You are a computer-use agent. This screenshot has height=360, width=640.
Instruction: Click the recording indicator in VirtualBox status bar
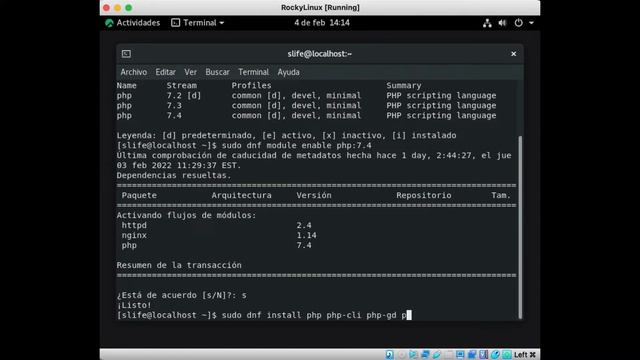(x=472, y=355)
